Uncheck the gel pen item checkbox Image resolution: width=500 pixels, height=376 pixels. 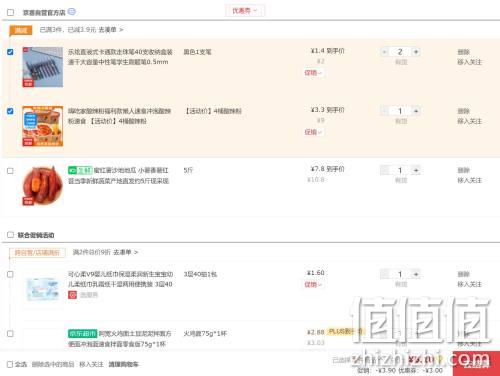pos(10,52)
